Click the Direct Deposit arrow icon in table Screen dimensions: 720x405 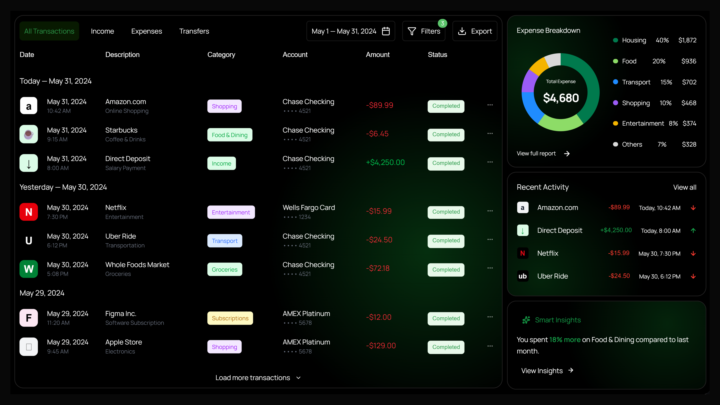(28, 163)
